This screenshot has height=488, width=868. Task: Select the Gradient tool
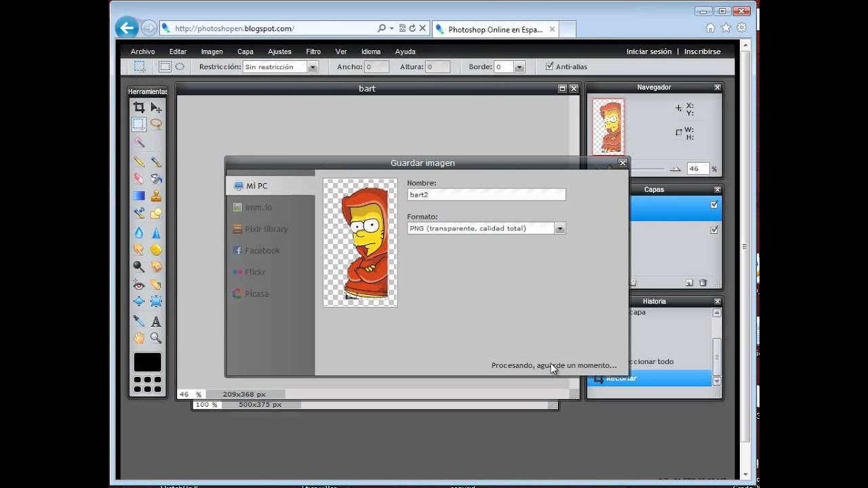[x=139, y=196]
